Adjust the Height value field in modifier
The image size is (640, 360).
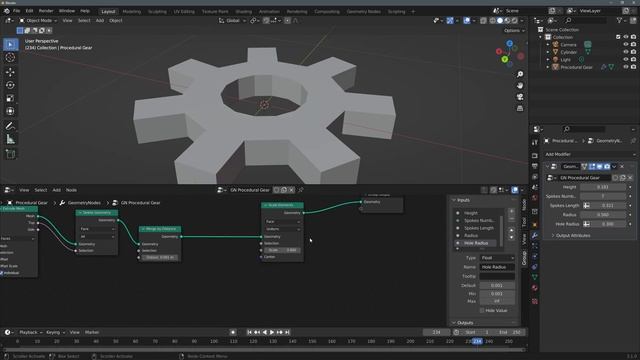pos(603,187)
